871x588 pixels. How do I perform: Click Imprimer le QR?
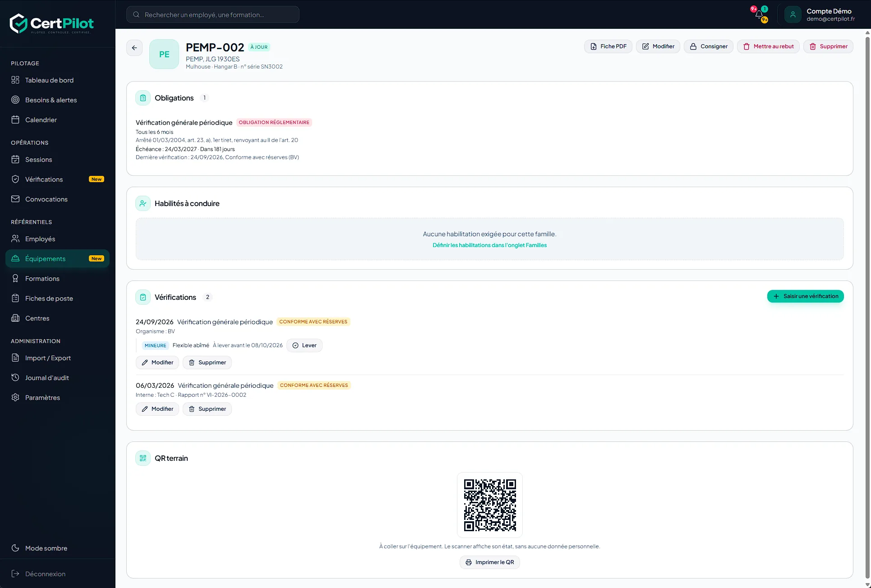point(490,562)
